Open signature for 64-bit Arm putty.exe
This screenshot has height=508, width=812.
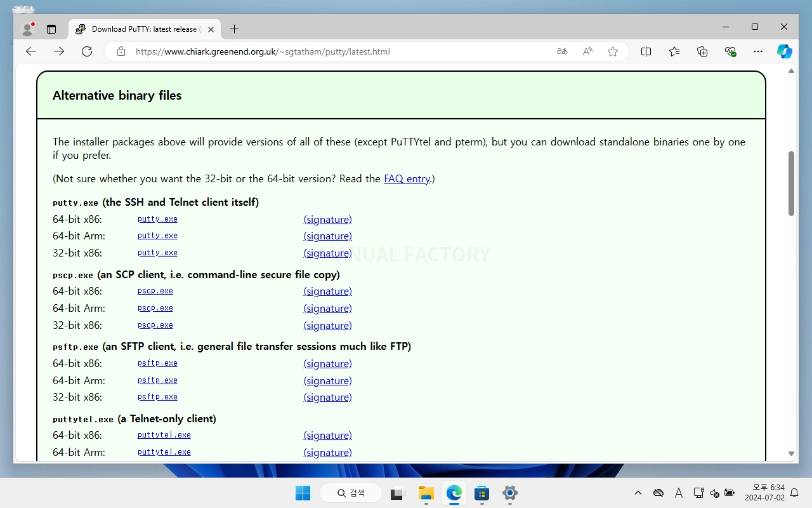click(327, 236)
